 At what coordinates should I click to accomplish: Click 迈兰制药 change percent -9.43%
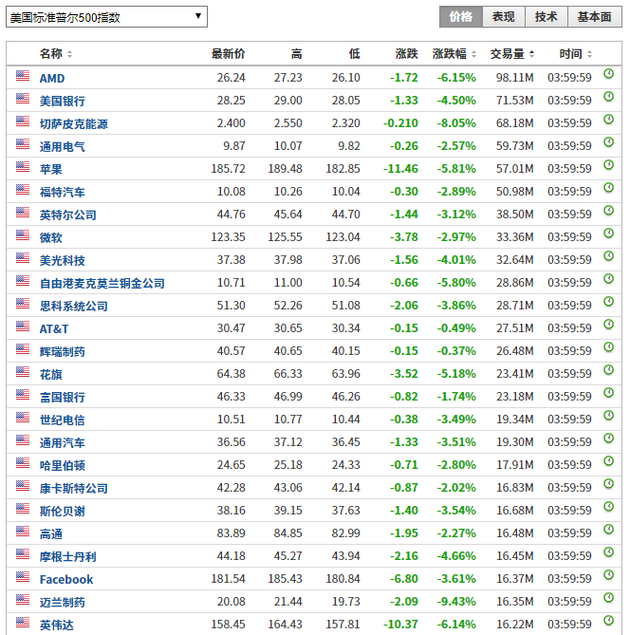pos(456,601)
